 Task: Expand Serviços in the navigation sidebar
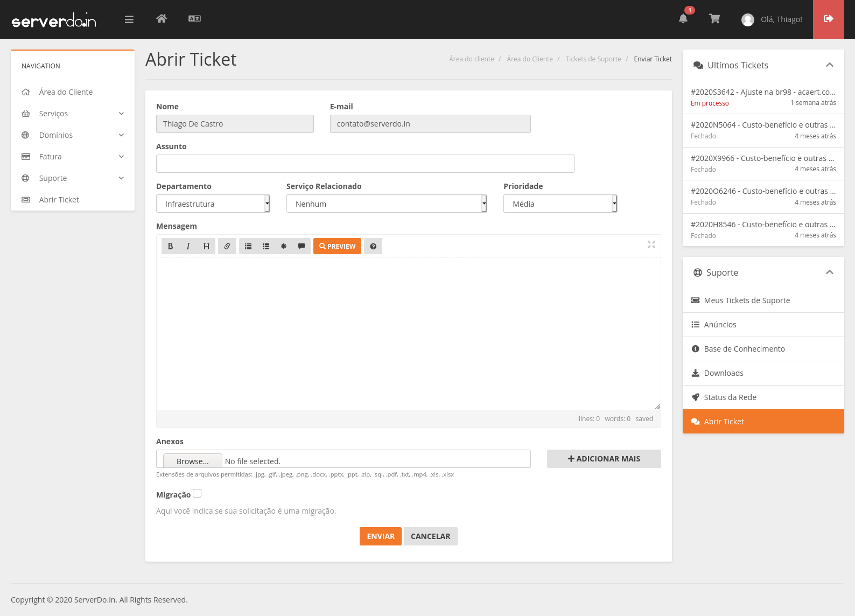73,114
